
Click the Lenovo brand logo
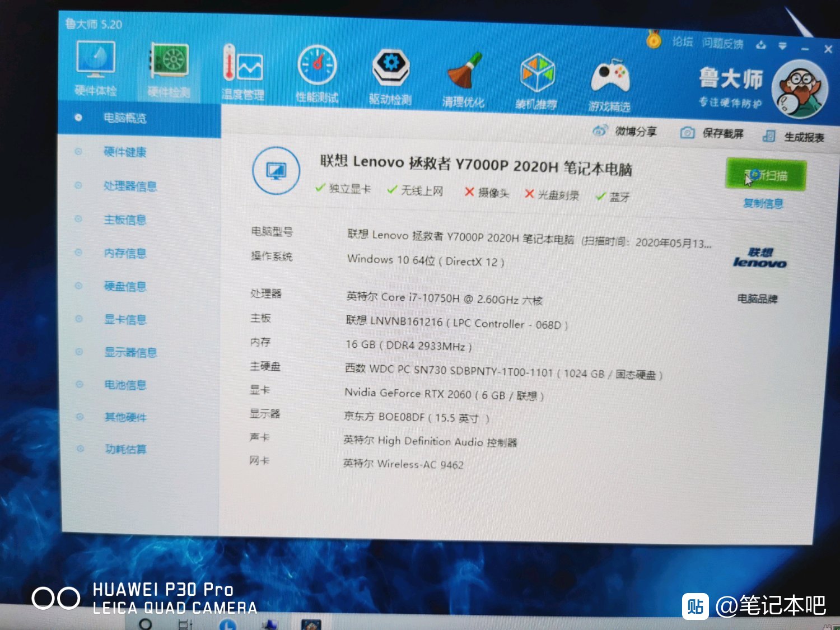pos(760,258)
